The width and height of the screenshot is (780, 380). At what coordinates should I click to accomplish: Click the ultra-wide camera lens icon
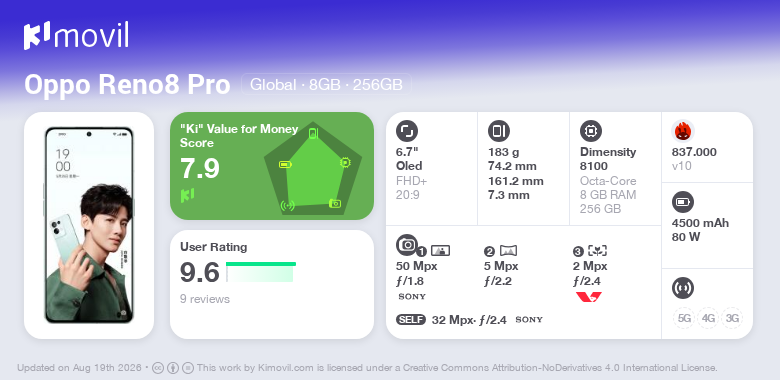(x=508, y=251)
